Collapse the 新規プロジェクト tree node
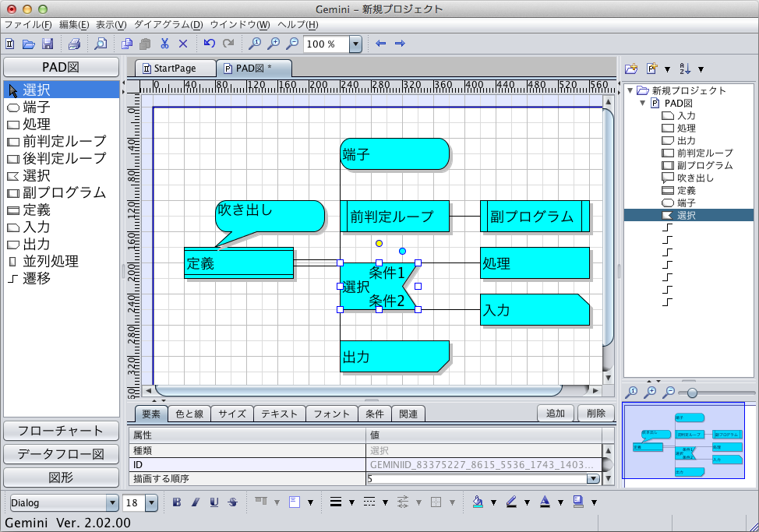This screenshot has height=532, width=759. (x=630, y=90)
